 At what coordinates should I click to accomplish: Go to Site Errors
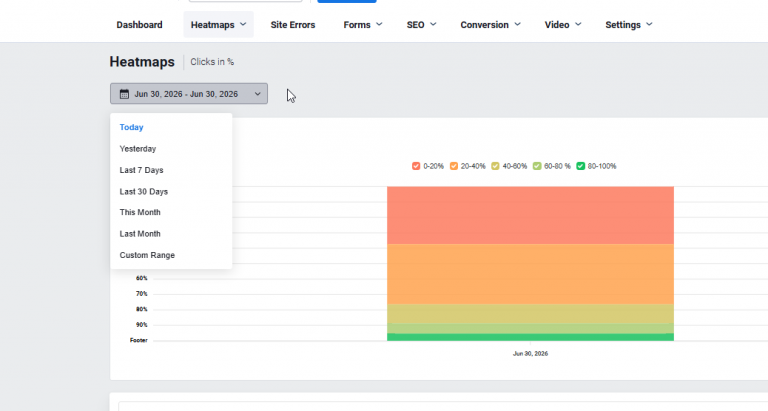[x=293, y=25]
